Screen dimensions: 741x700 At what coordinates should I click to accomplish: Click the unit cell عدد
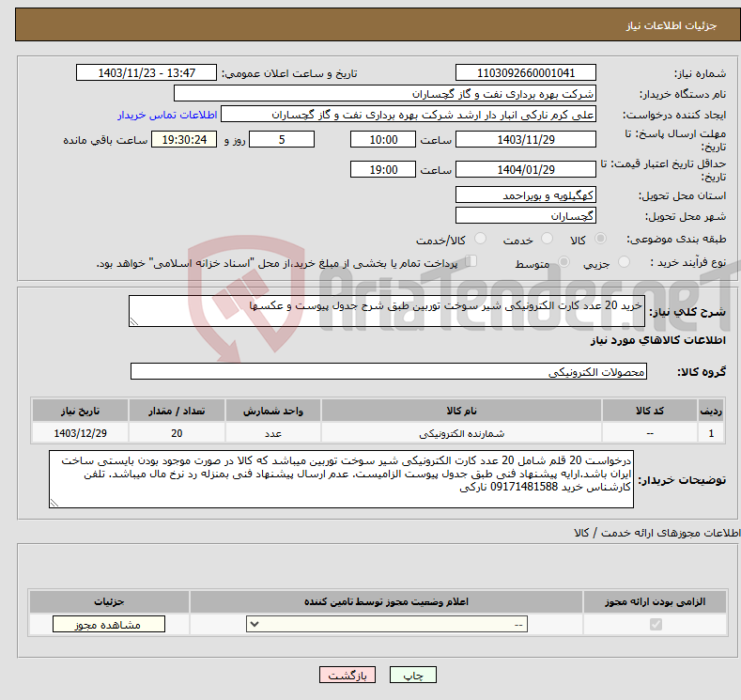(272, 433)
